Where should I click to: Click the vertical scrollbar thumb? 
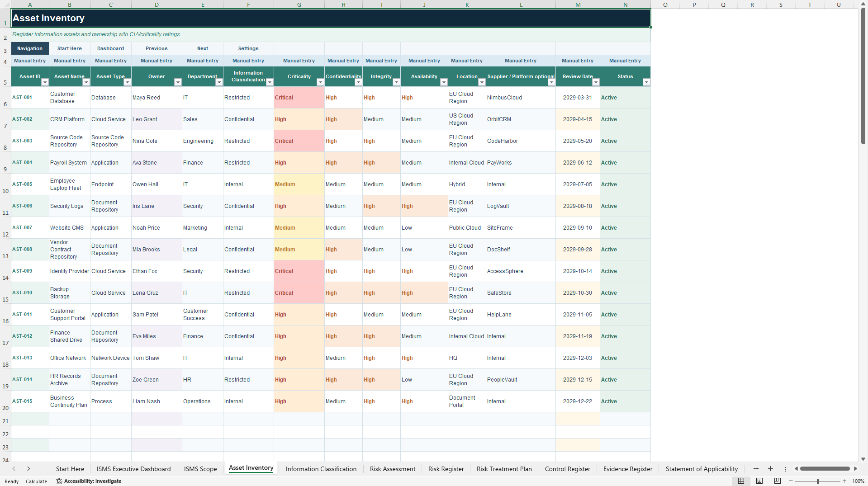pos(863,77)
